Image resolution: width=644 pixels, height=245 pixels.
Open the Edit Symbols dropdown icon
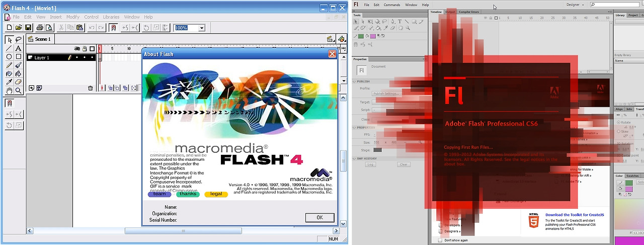click(x=342, y=39)
